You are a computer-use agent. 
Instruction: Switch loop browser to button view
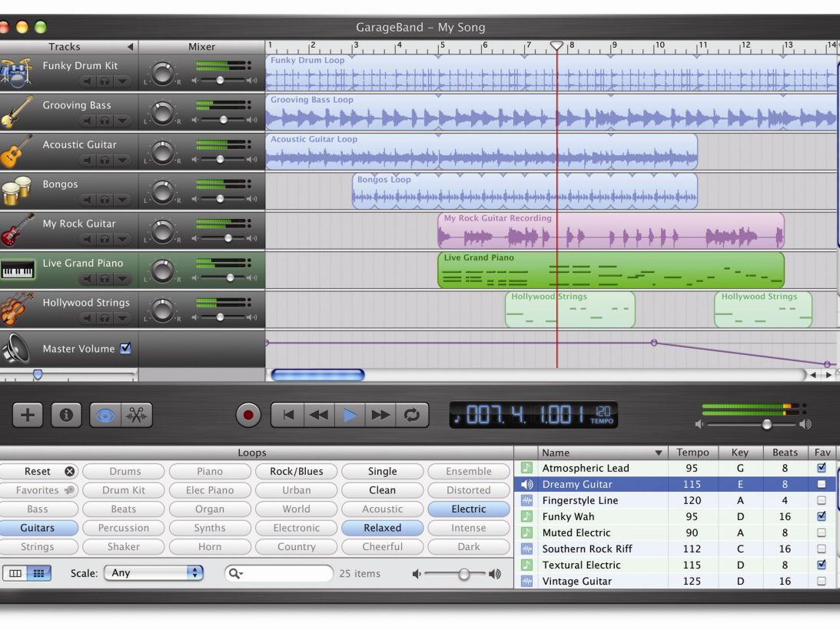coord(38,573)
